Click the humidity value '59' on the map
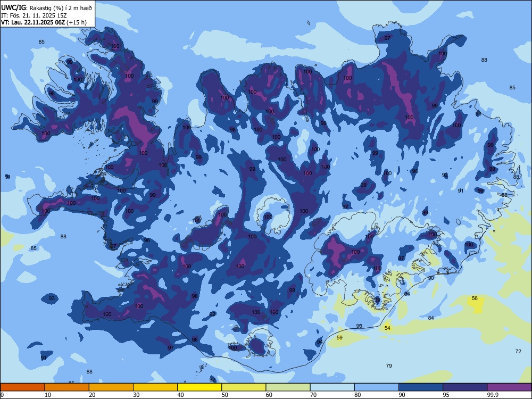Image resolution: width=532 pixels, height=399 pixels. coord(339,338)
